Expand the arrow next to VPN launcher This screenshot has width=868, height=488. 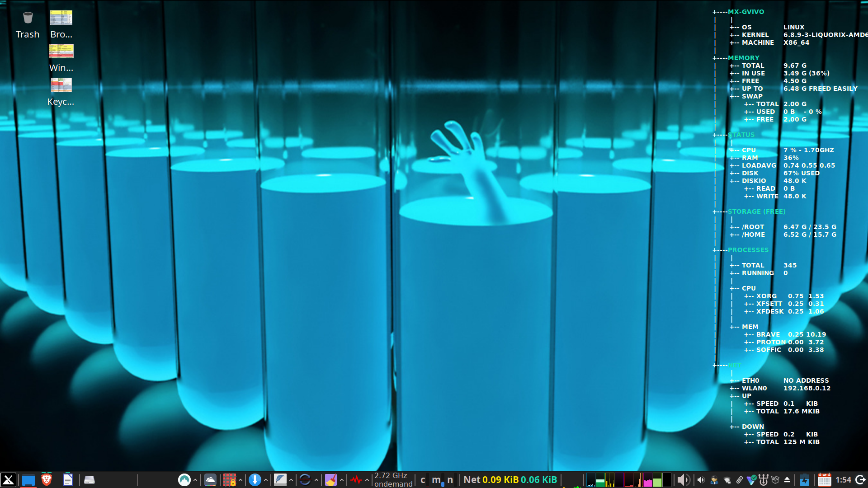[x=195, y=480]
